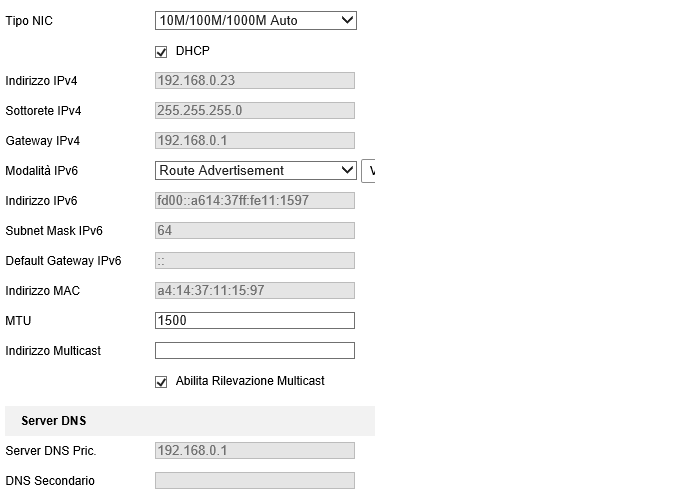Select the Sottorete IPv4 mask field
Screen dimensions: 674x502
point(255,111)
